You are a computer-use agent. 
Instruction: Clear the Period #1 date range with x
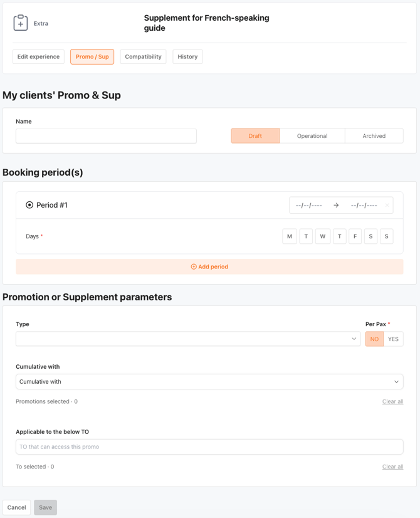click(387, 205)
